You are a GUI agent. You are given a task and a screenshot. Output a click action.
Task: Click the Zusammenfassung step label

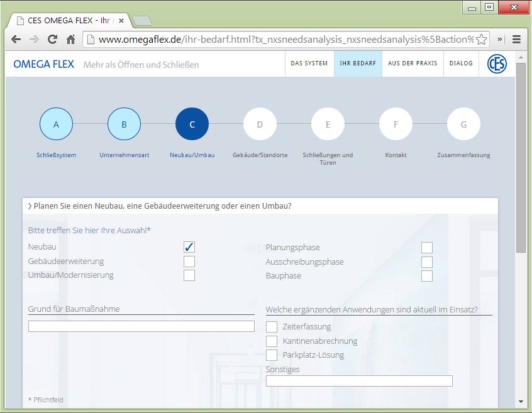click(463, 155)
